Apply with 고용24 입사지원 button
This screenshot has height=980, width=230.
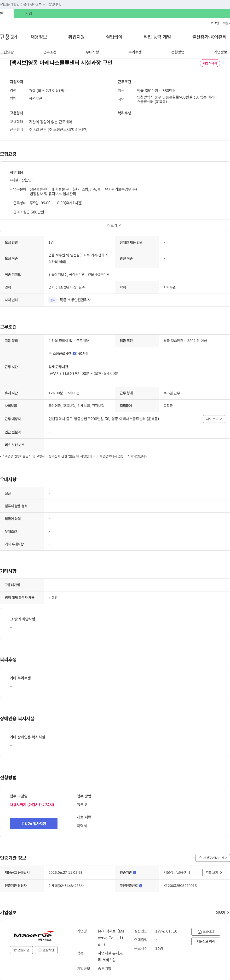click(34, 824)
